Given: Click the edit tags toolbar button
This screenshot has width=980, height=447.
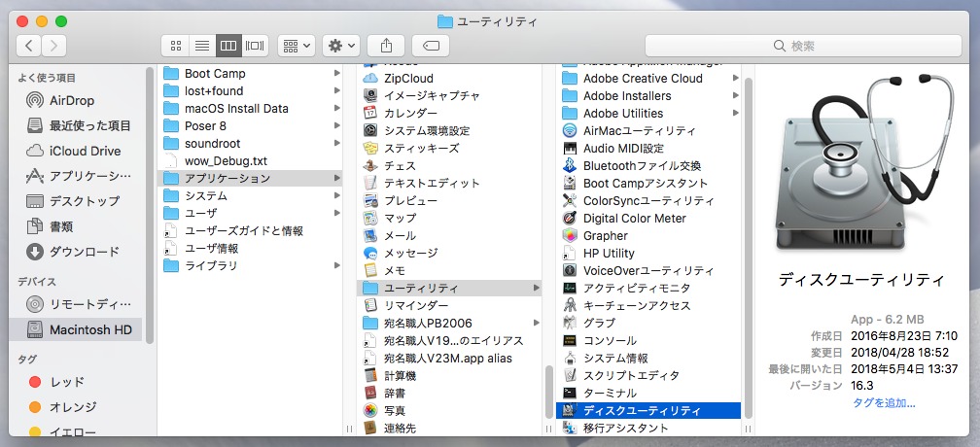Looking at the screenshot, I should [x=432, y=46].
